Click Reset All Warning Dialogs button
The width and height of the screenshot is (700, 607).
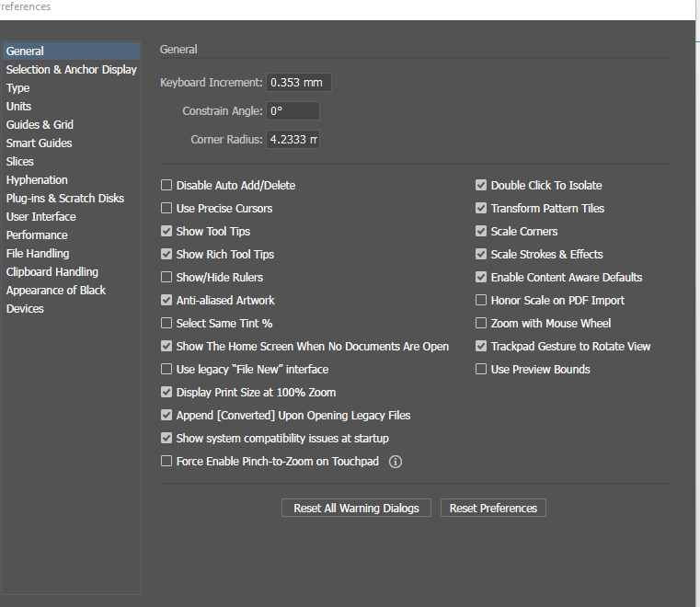356,508
